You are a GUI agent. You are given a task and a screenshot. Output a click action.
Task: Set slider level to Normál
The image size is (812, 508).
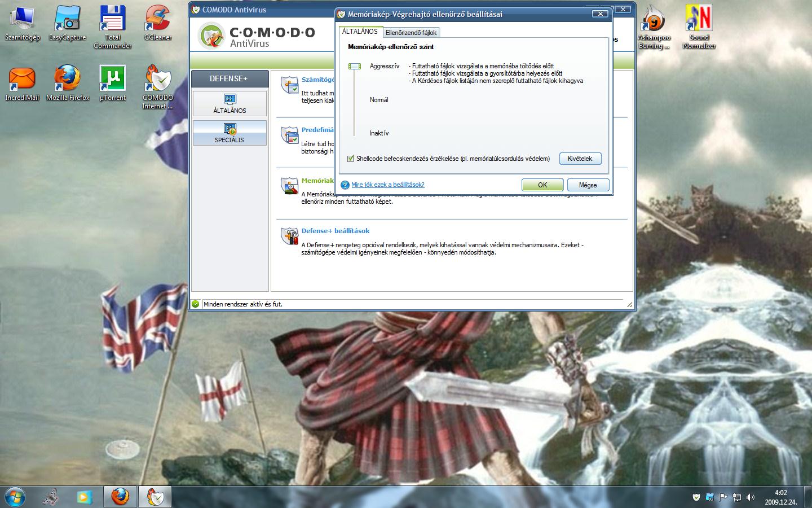click(x=379, y=100)
